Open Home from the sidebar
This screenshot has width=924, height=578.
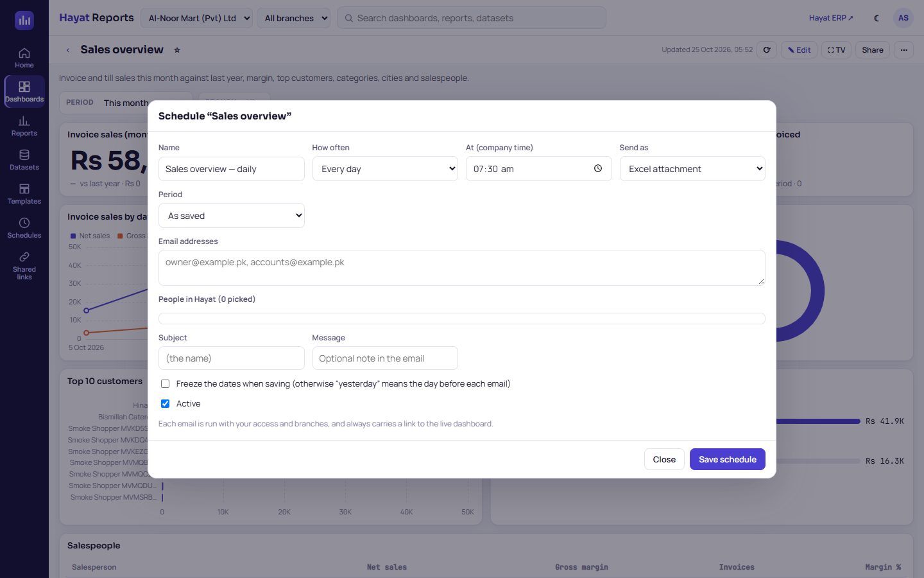tap(24, 58)
